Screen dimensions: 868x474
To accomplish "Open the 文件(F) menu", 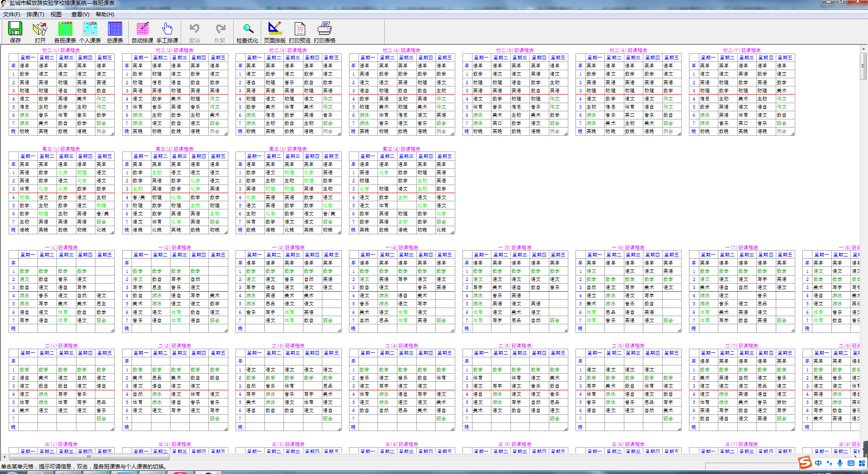I will point(12,14).
